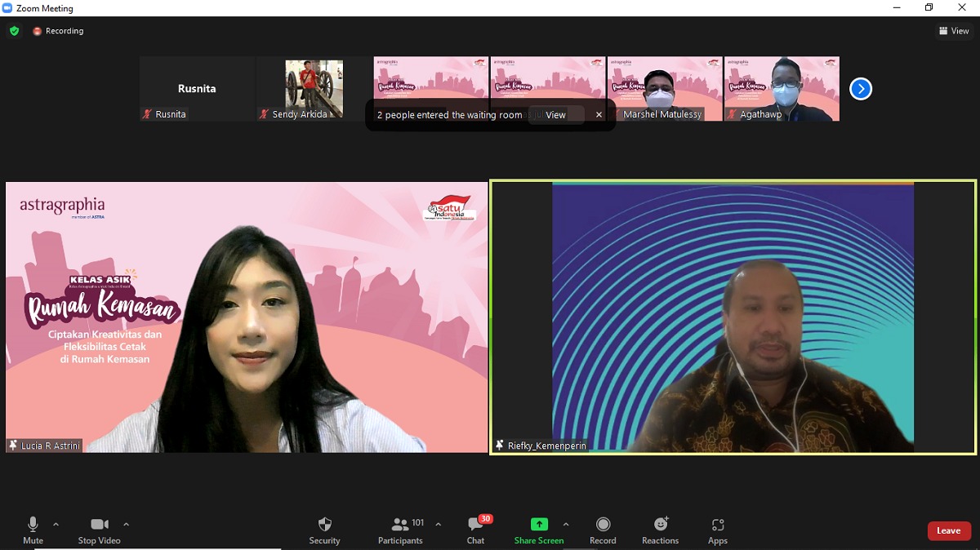Click the Sendy Arkida name label
Image resolution: width=980 pixels, height=550 pixels.
pyautogui.click(x=300, y=115)
